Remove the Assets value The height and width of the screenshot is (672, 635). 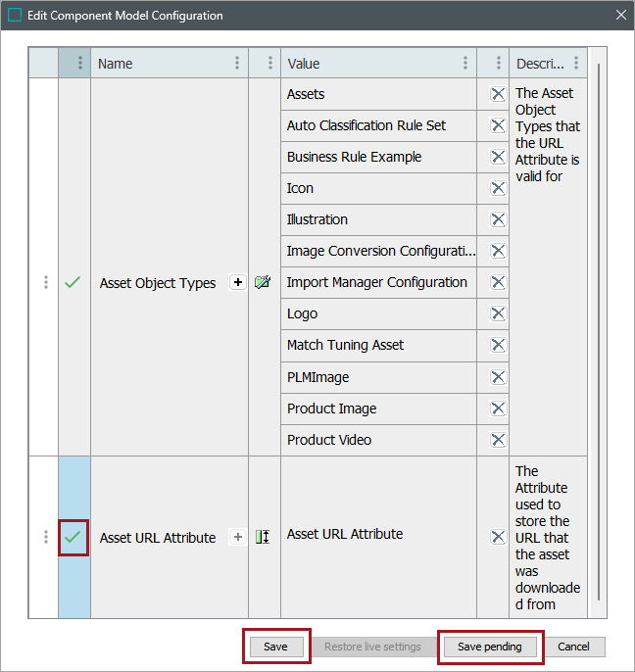coord(498,94)
